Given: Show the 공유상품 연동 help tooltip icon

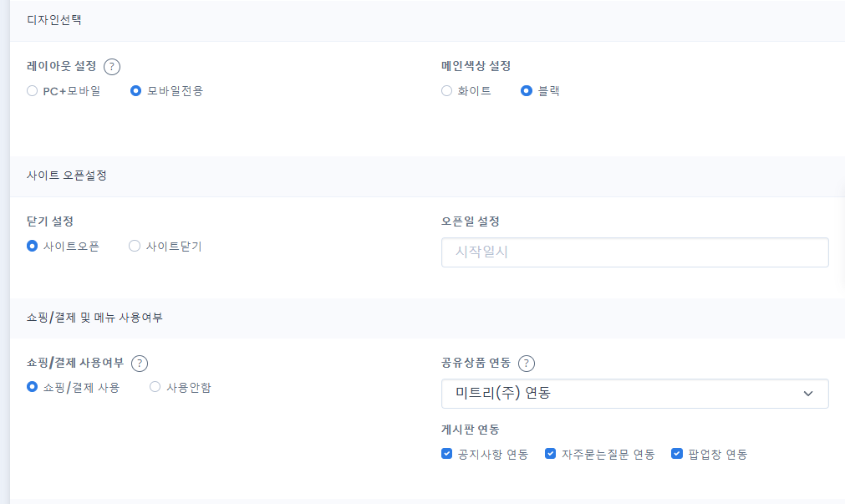Looking at the screenshot, I should pyautogui.click(x=527, y=363).
